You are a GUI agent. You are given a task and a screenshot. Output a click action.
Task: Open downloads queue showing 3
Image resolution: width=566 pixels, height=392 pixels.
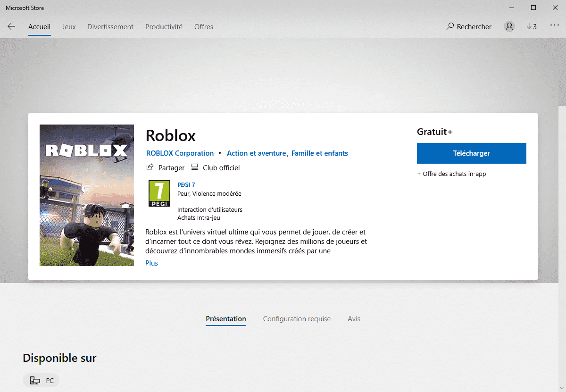[x=532, y=27]
